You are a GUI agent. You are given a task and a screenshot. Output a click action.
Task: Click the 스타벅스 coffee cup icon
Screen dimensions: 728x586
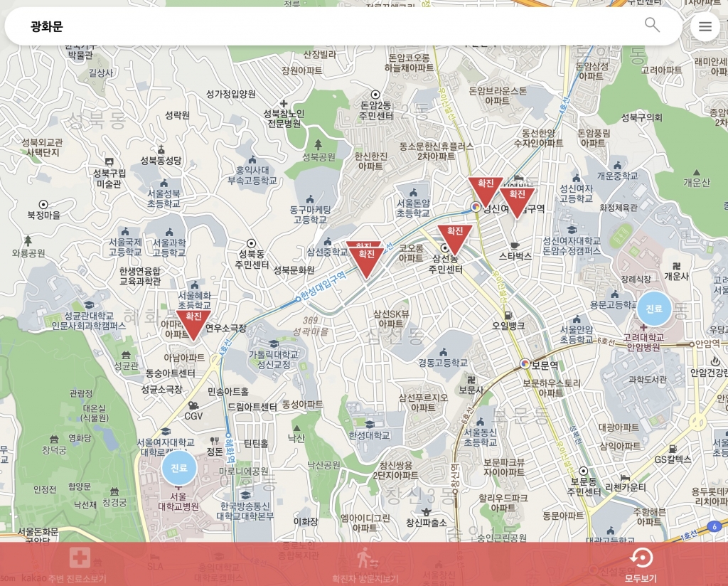coord(515,245)
